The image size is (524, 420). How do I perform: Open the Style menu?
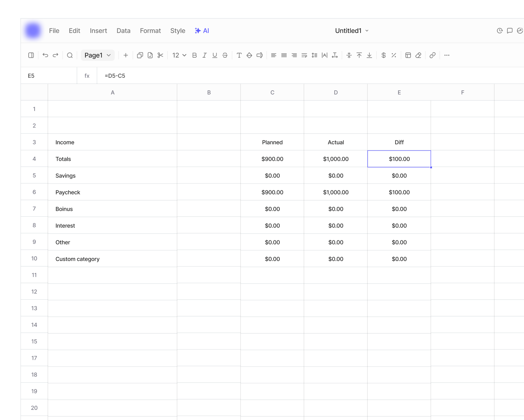178,31
